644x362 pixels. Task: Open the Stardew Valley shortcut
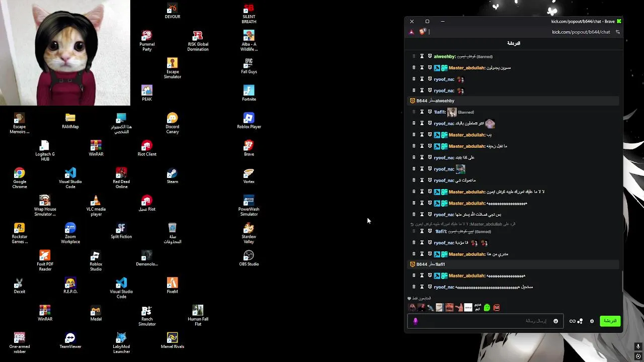(x=249, y=234)
